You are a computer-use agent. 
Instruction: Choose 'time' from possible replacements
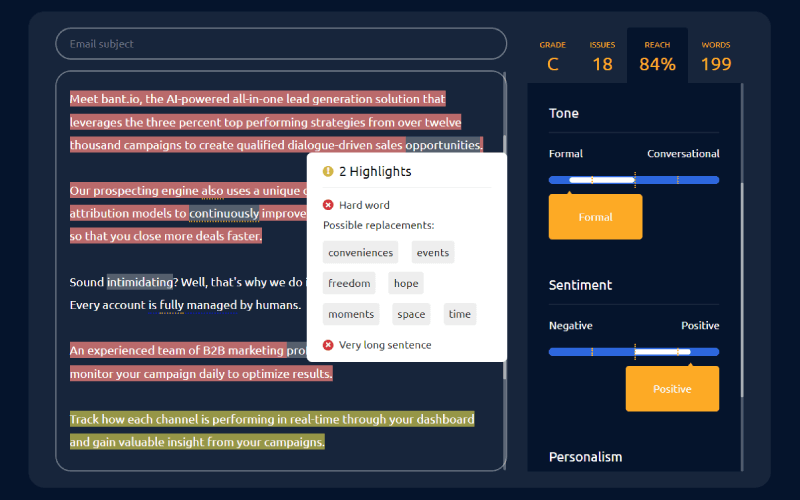[x=459, y=314]
